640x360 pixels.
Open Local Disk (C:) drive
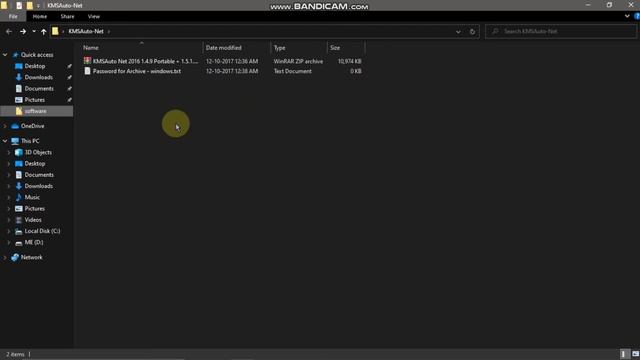point(42,231)
